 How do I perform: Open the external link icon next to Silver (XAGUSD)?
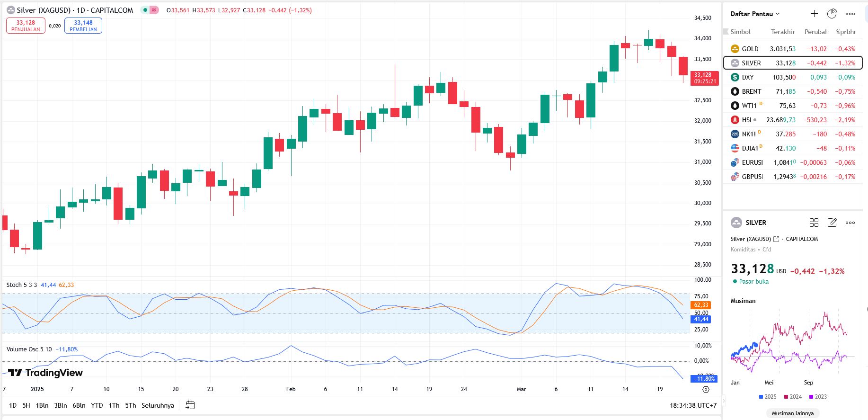[x=776, y=239]
